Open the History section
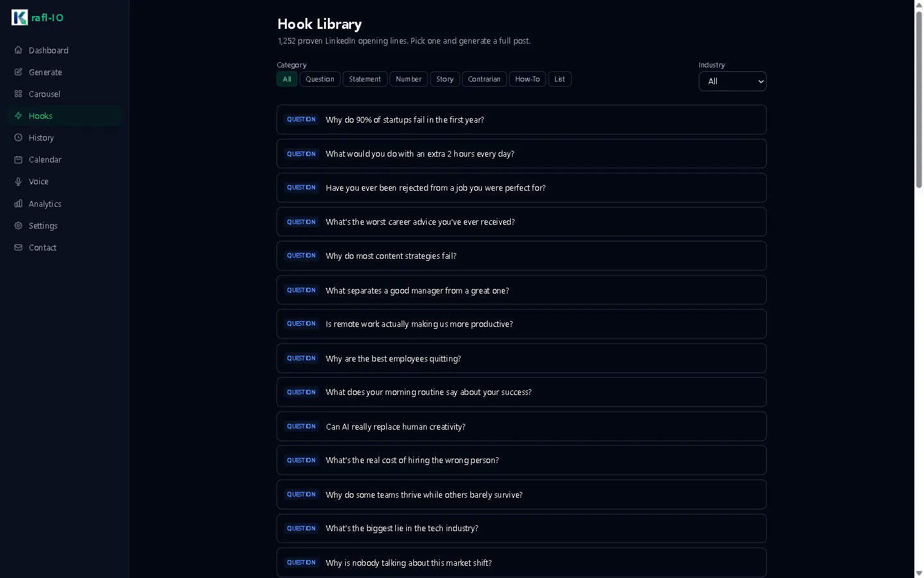Viewport: 924px width, 578px height. pos(64,137)
